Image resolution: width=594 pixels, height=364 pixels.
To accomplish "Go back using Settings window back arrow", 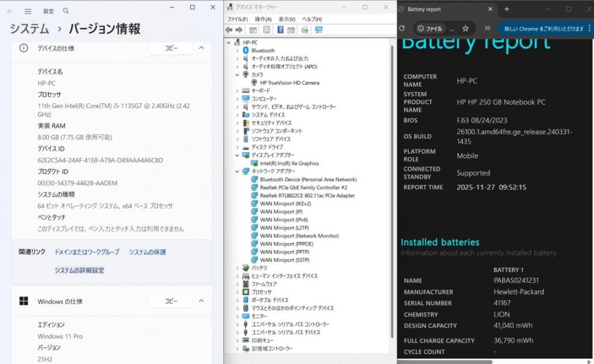I will click(x=10, y=11).
